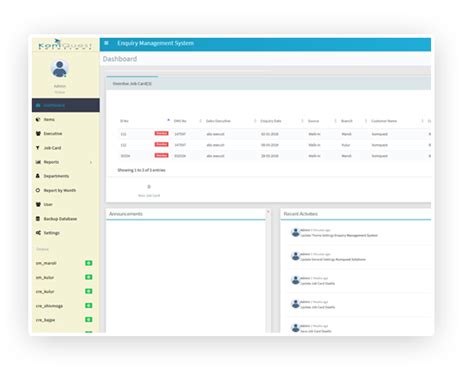Sort table by Customer Name column
Screen dimensions: 474x367
coord(397,121)
